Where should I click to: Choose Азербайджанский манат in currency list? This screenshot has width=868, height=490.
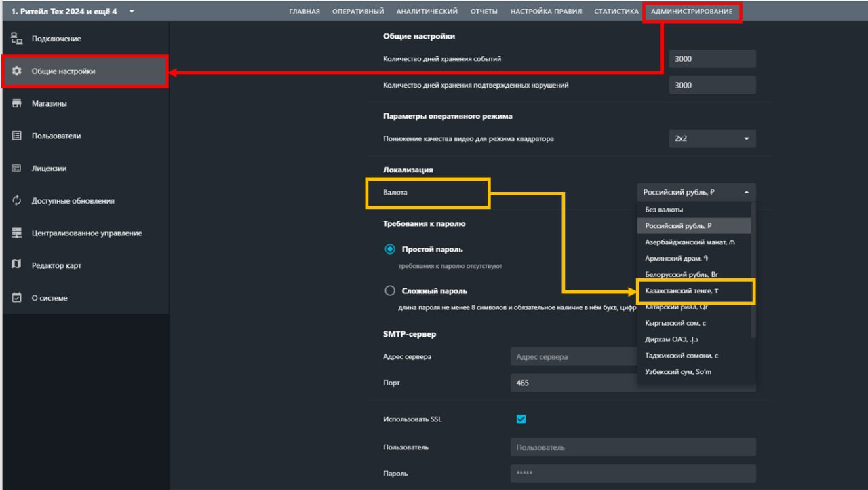tap(694, 242)
